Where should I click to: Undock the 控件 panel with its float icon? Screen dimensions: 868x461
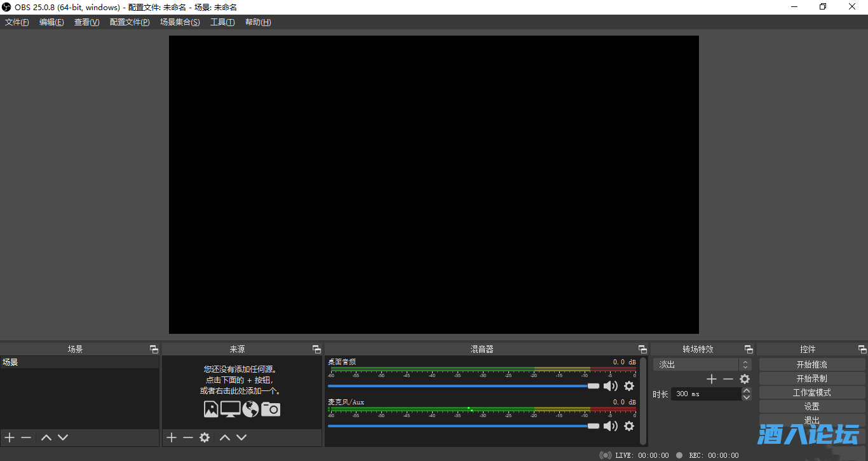[862, 349]
